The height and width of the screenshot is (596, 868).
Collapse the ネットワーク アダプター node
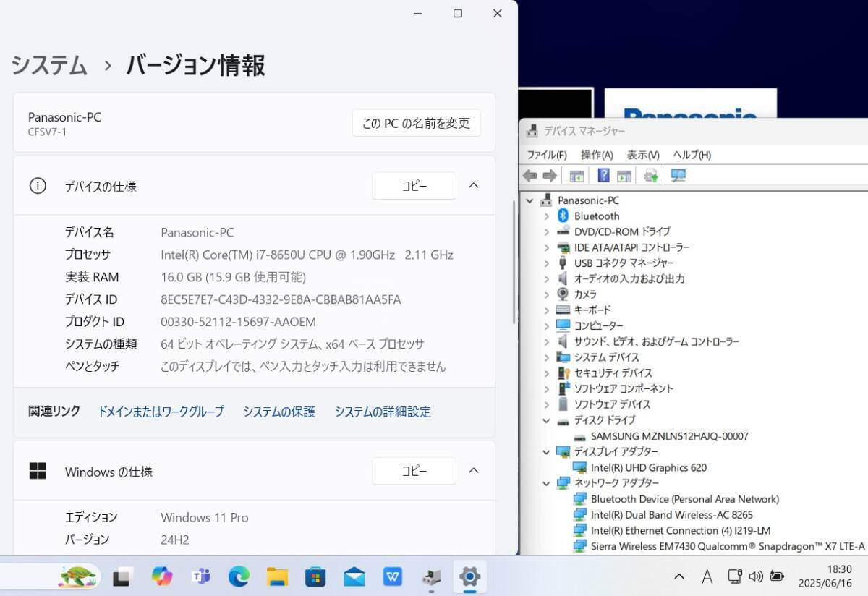tap(547, 483)
